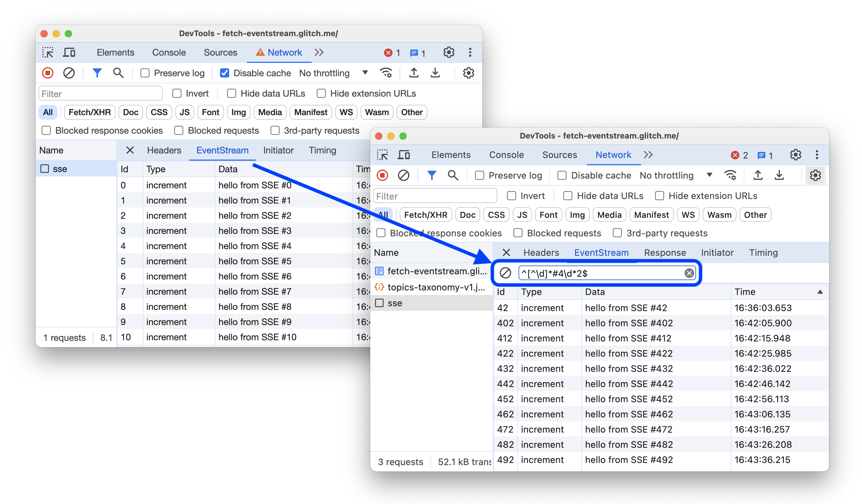The image size is (862, 504).
Task: Click the clear filter X button in regex input
Action: (688, 273)
